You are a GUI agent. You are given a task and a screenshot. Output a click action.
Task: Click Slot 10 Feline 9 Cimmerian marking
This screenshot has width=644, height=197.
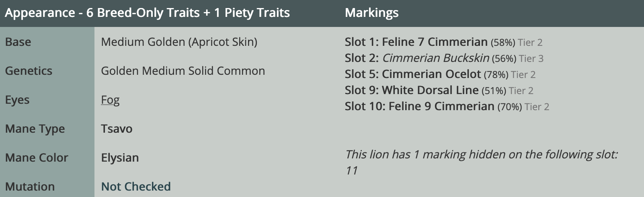click(447, 106)
